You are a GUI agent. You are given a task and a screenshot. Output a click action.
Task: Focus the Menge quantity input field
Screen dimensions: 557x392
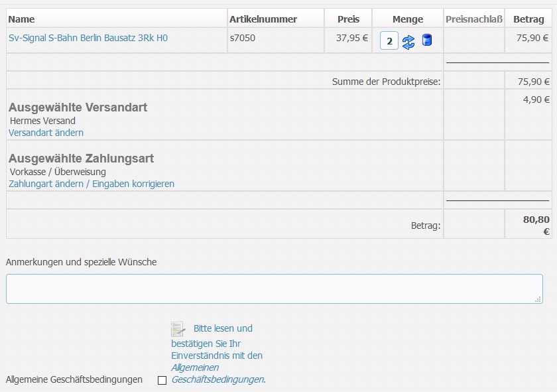point(389,41)
